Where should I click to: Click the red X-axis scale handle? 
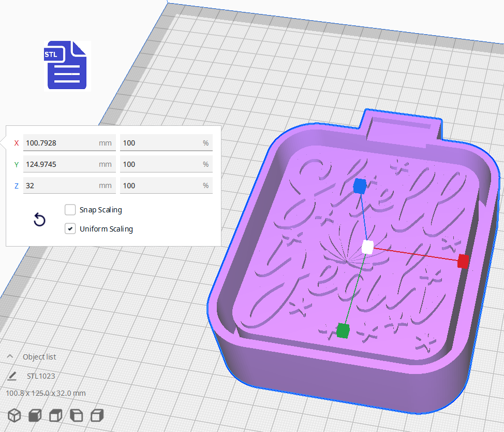point(462,262)
